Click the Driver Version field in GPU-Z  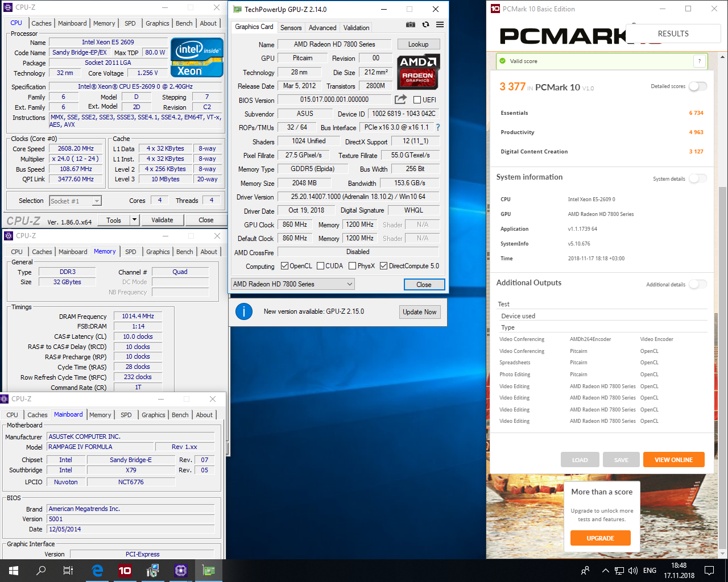click(x=358, y=197)
